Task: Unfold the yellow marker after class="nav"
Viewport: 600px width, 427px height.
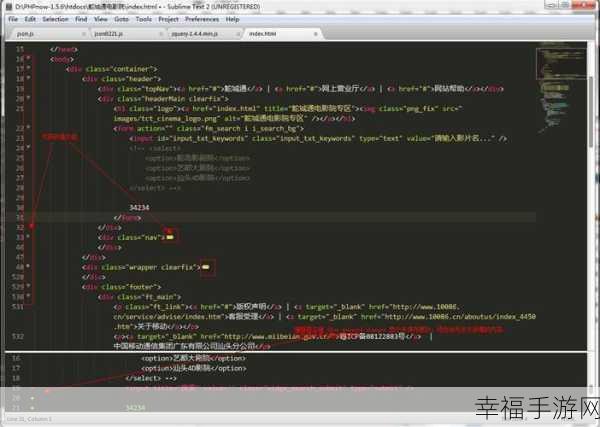Action: tap(170, 237)
